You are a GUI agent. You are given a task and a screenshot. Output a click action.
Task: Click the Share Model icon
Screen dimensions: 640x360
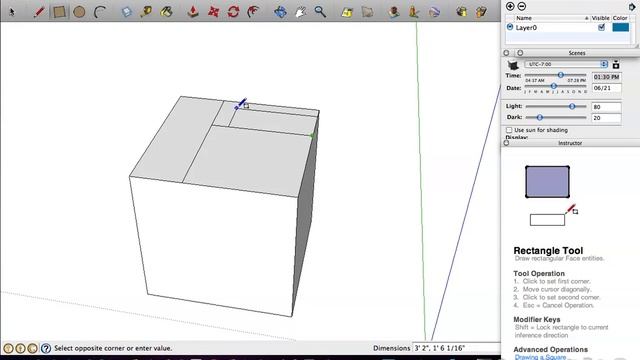481,11
